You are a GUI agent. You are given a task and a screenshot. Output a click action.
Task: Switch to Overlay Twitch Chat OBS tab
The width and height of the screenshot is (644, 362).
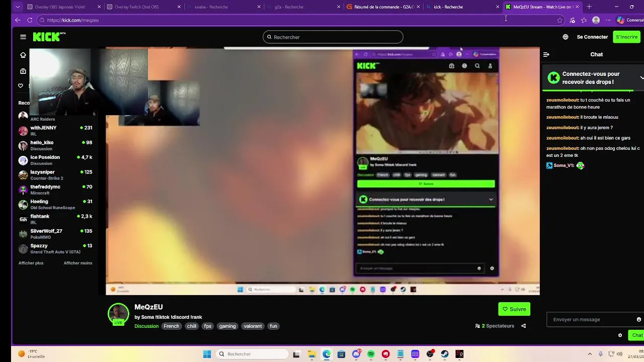[x=144, y=7]
